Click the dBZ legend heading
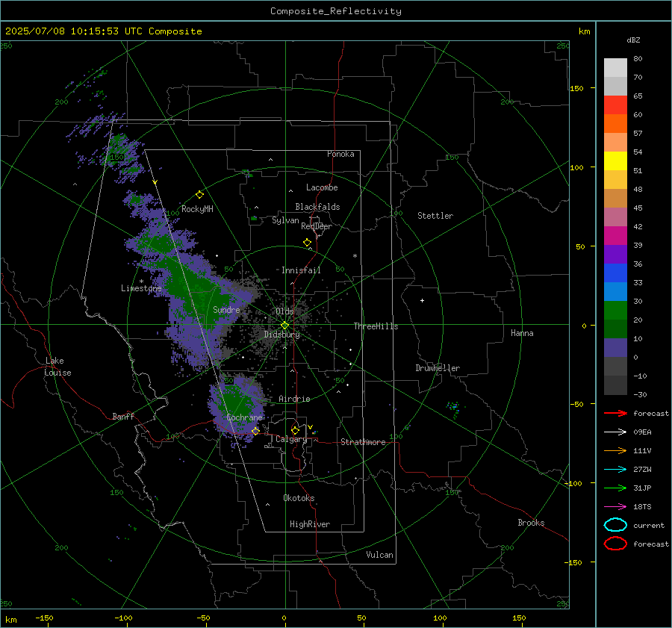Viewport: 672px width, 628px height. tap(633, 40)
